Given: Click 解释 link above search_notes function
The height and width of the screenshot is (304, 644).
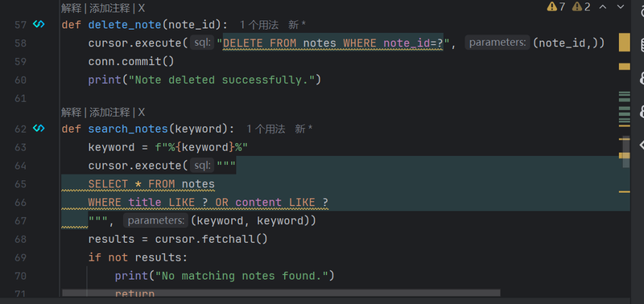Looking at the screenshot, I should [x=72, y=112].
